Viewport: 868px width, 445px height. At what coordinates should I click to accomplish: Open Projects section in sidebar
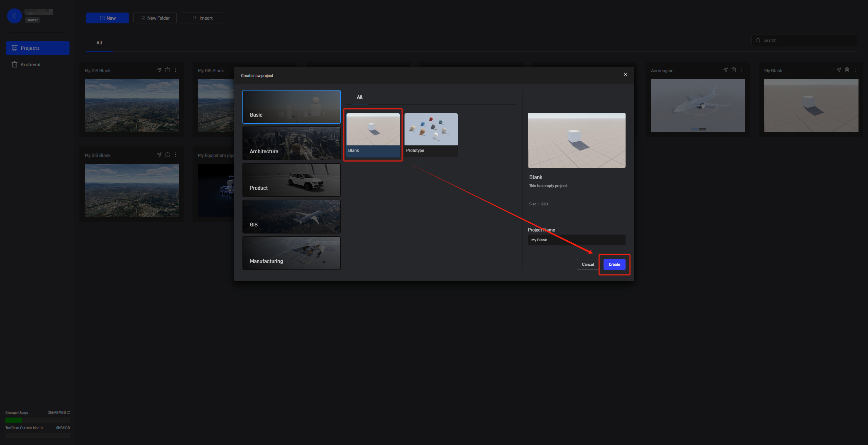click(38, 48)
